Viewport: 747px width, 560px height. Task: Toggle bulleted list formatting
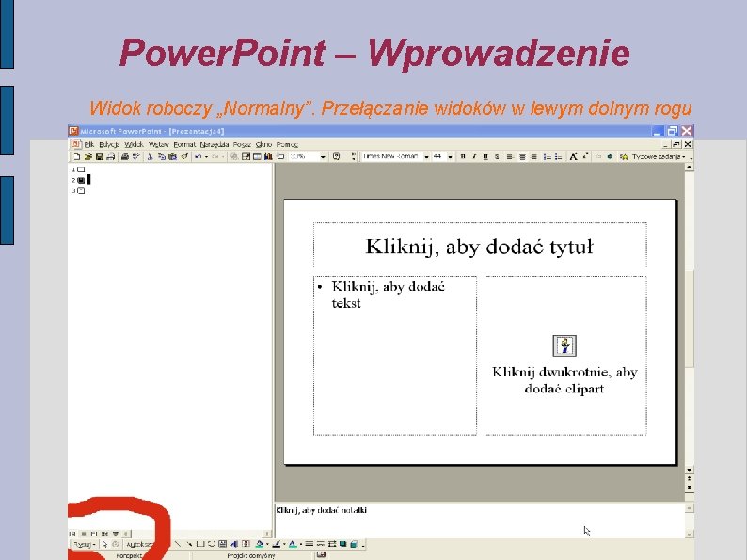pyautogui.click(x=558, y=156)
